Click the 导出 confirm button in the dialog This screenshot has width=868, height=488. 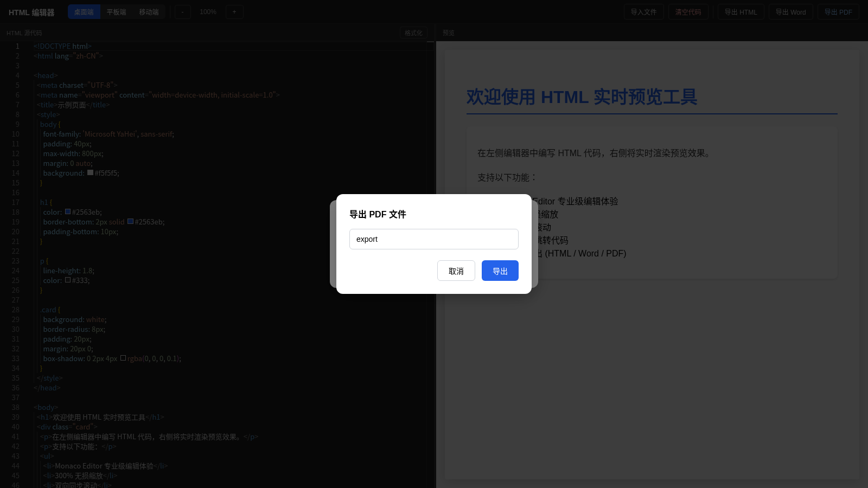pyautogui.click(x=500, y=271)
